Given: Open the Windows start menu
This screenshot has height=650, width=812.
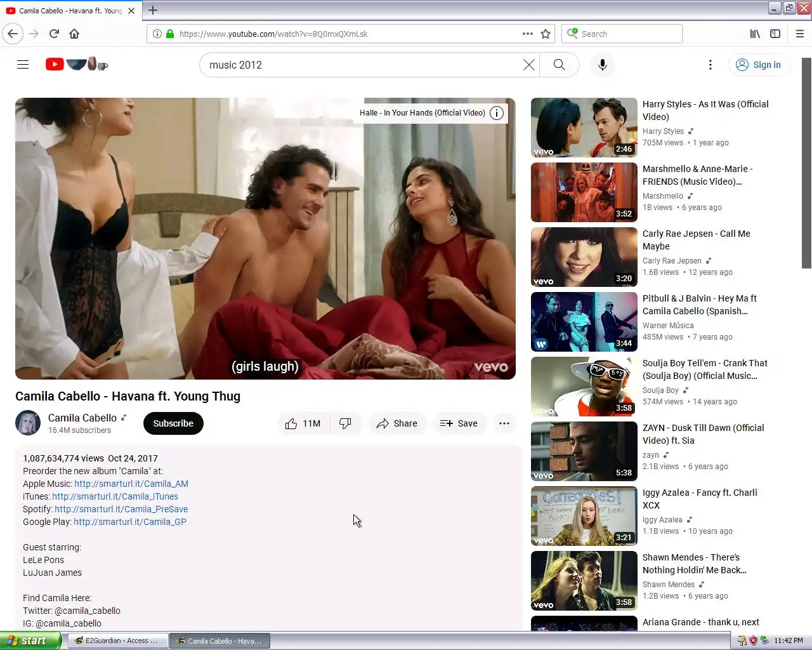Looking at the screenshot, I should click(30, 640).
